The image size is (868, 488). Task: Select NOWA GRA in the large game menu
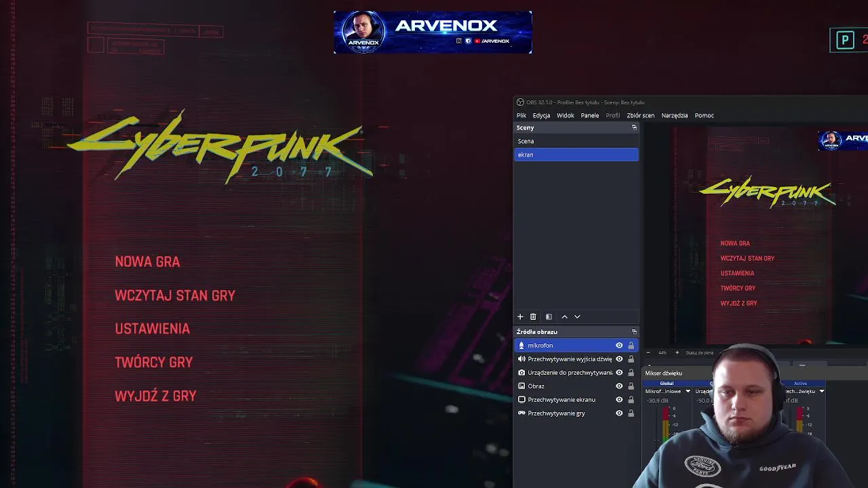(x=147, y=262)
